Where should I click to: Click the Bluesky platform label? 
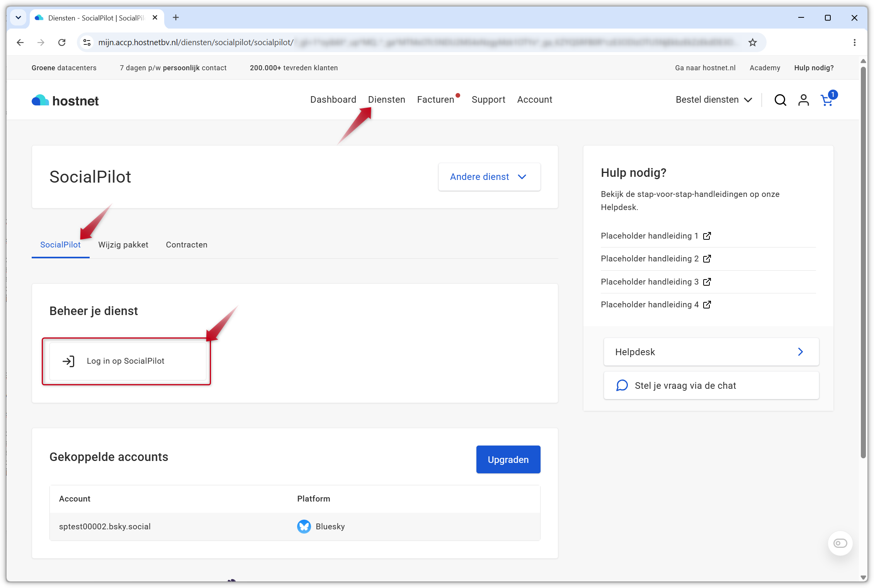330,527
